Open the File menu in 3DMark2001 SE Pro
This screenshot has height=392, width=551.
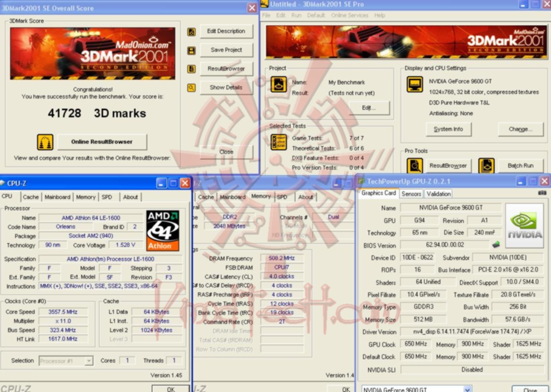point(266,15)
